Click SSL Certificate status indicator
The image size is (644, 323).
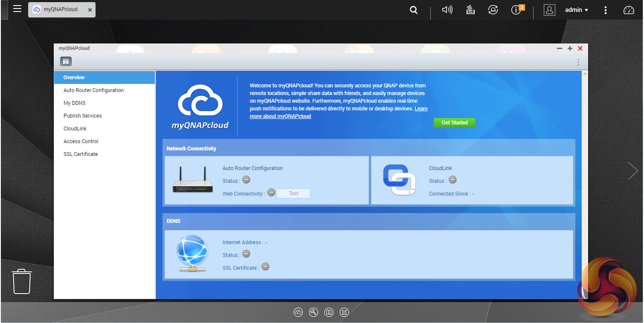tap(265, 267)
